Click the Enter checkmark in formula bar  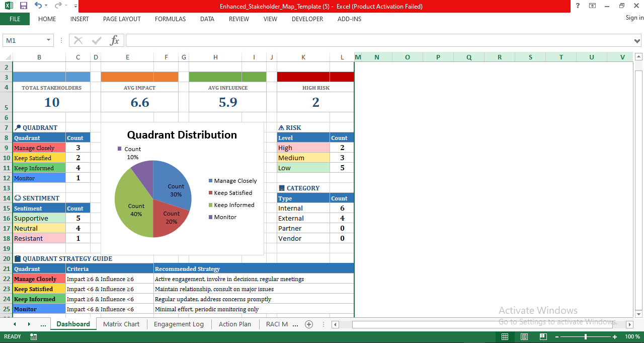pos(97,40)
